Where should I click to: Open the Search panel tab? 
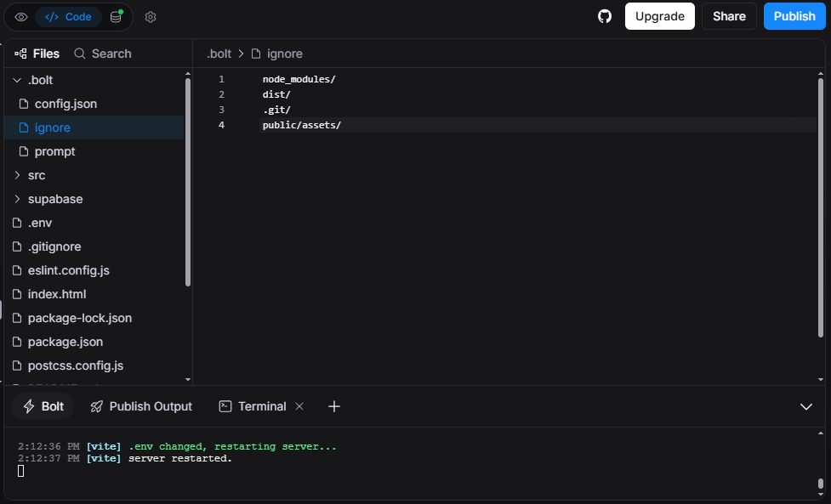[103, 54]
